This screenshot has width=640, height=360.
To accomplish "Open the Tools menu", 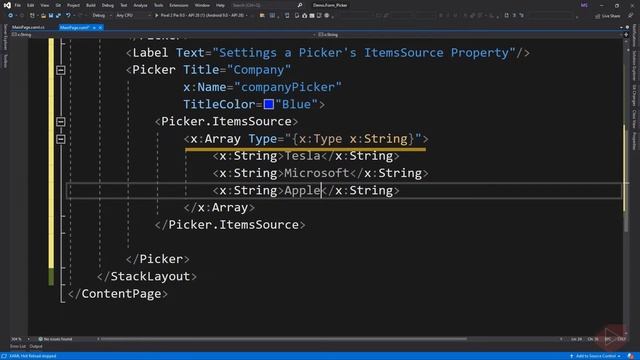I will pyautogui.click(x=158, y=5).
